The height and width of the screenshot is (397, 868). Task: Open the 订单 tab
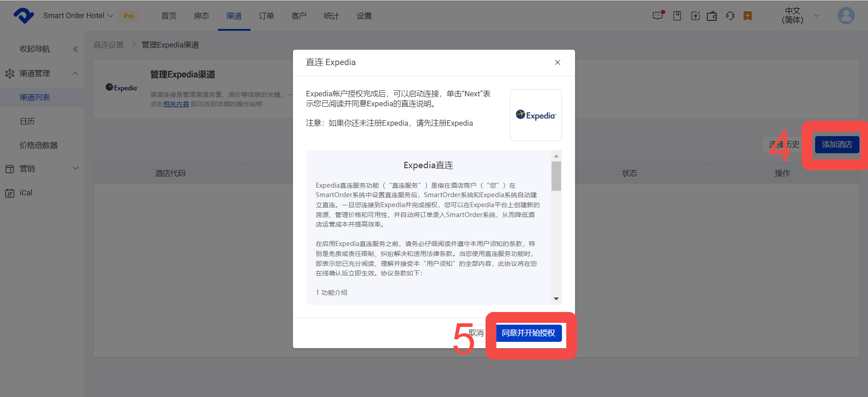[x=267, y=16]
